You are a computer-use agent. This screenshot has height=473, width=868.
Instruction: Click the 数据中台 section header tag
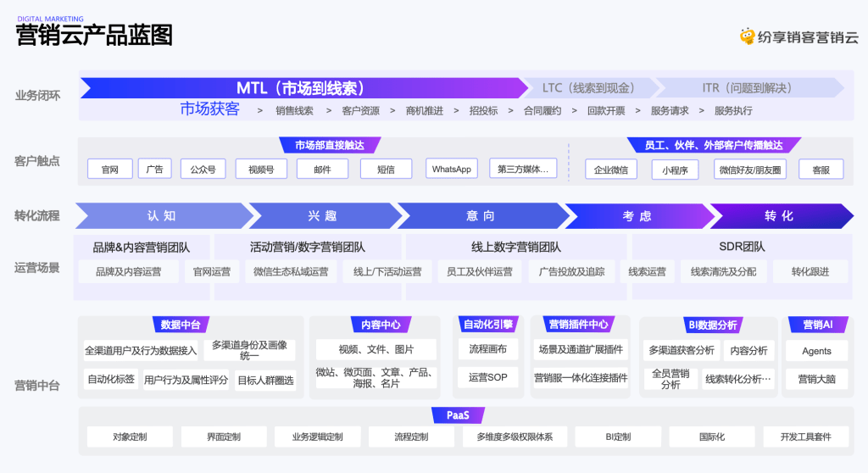tap(181, 325)
